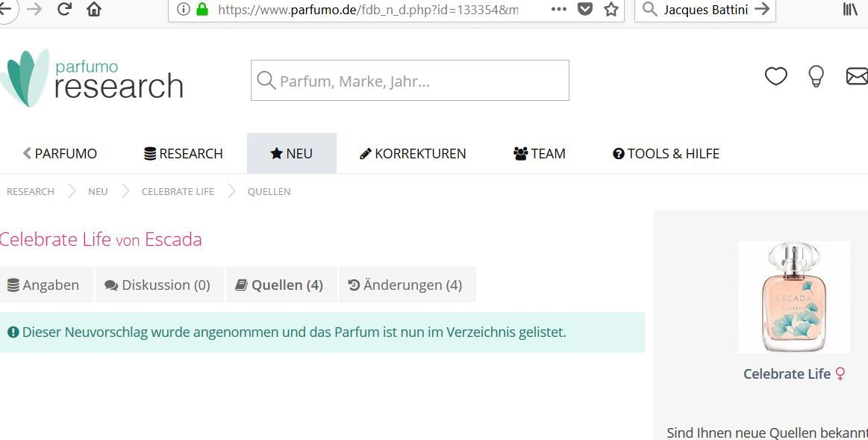Reload the page with the refresh icon
The image size is (868, 440).
pos(64,9)
